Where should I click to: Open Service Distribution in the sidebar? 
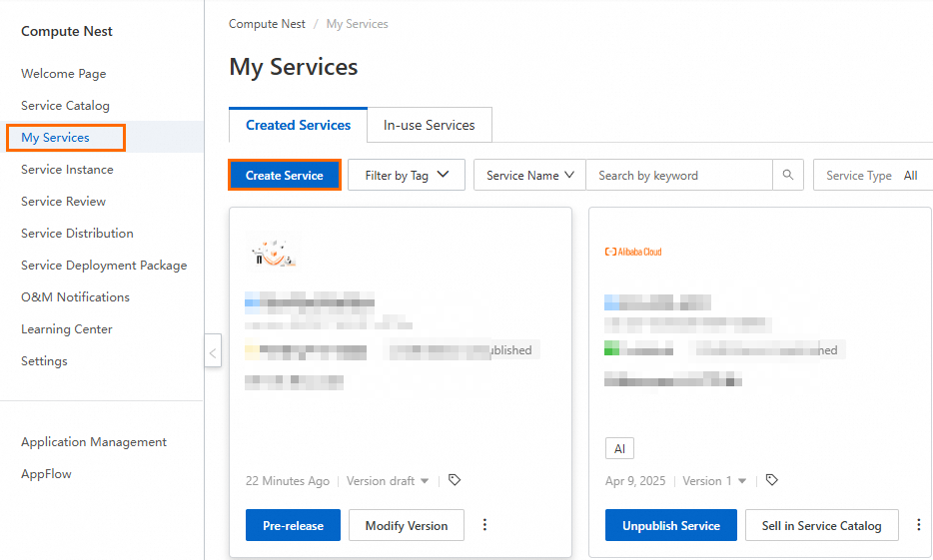(77, 233)
